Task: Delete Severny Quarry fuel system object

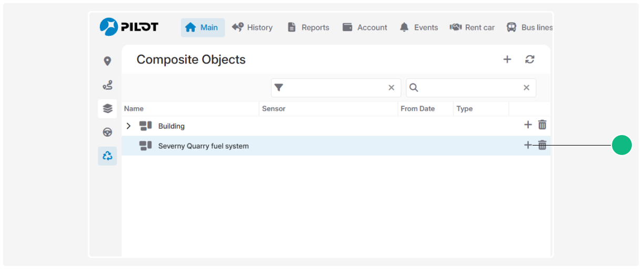Action: point(542,146)
